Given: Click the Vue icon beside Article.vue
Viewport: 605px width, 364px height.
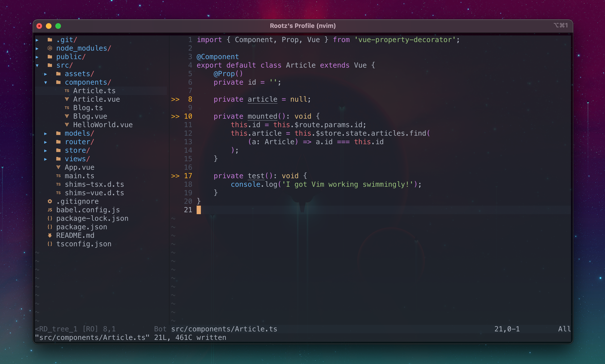Looking at the screenshot, I should [x=67, y=99].
